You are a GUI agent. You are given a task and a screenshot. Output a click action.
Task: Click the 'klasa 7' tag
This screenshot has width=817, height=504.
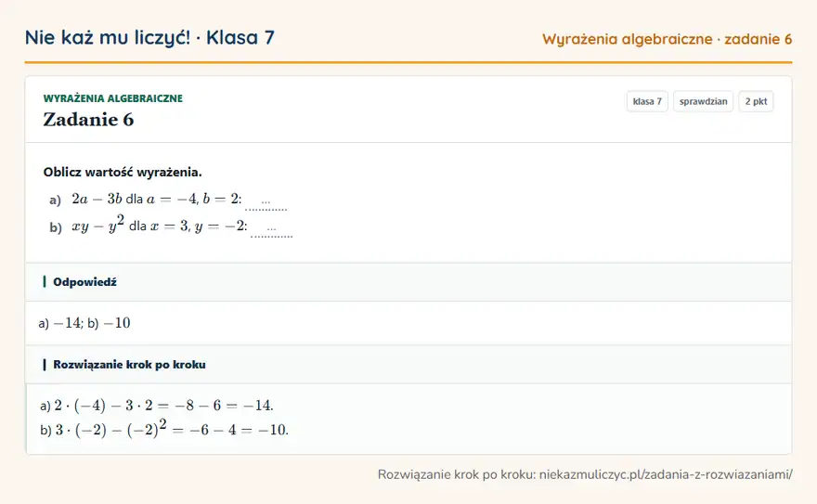click(647, 101)
